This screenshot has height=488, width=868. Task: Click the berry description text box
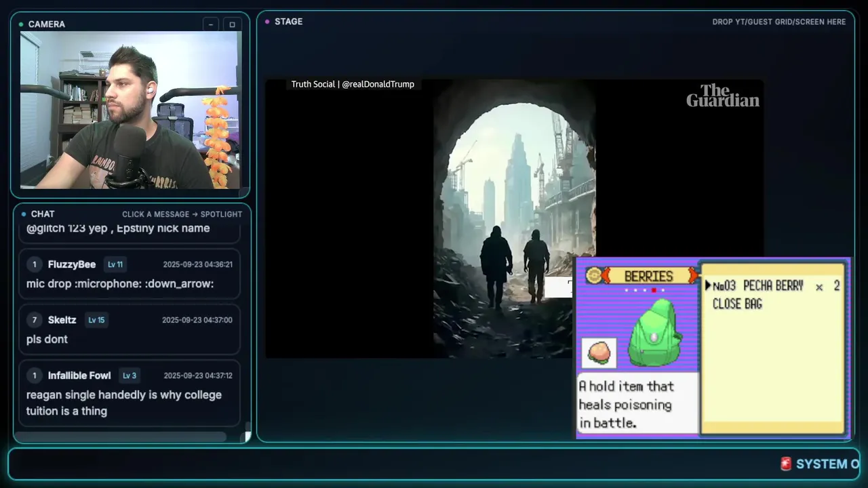[636, 404]
